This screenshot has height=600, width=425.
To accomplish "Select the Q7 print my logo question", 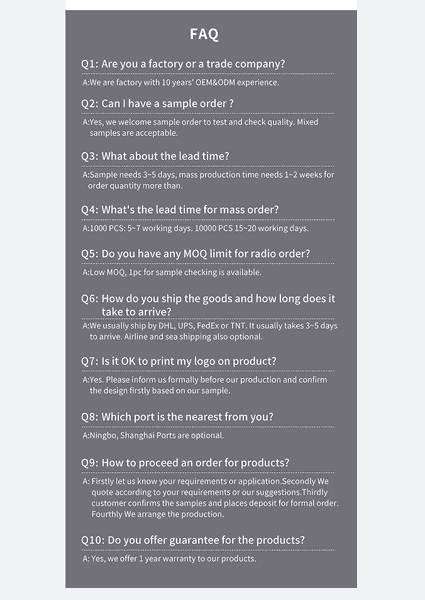I will (179, 361).
